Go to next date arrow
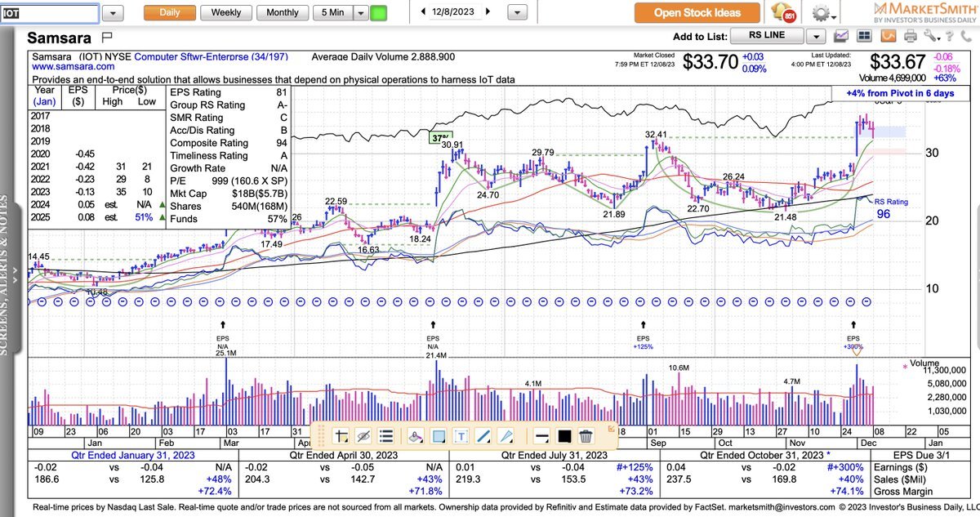Image resolution: width=980 pixels, height=517 pixels. pos(488,11)
